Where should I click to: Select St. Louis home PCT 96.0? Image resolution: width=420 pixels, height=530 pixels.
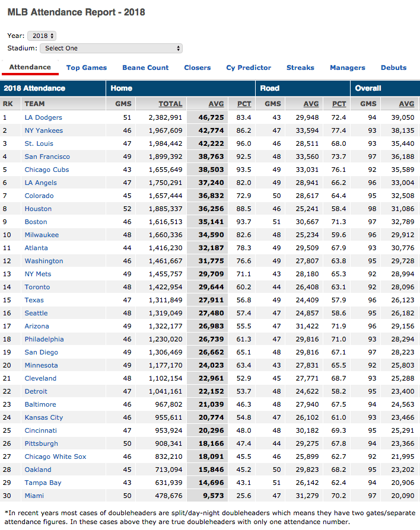(244, 143)
